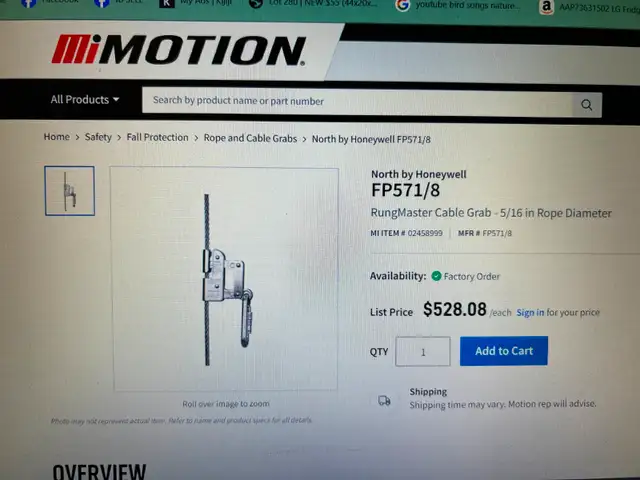Click the QTY quantity input box

point(423,351)
